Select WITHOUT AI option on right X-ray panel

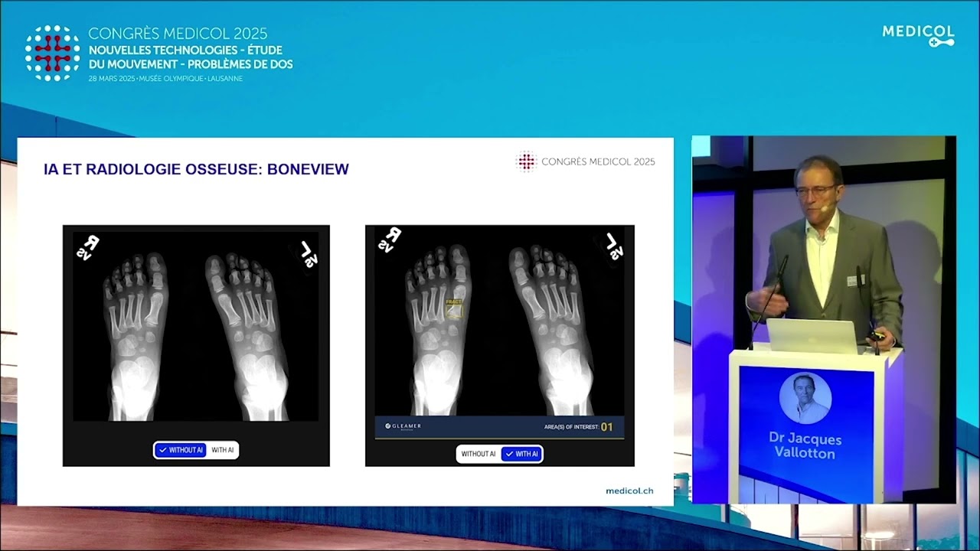coord(479,454)
